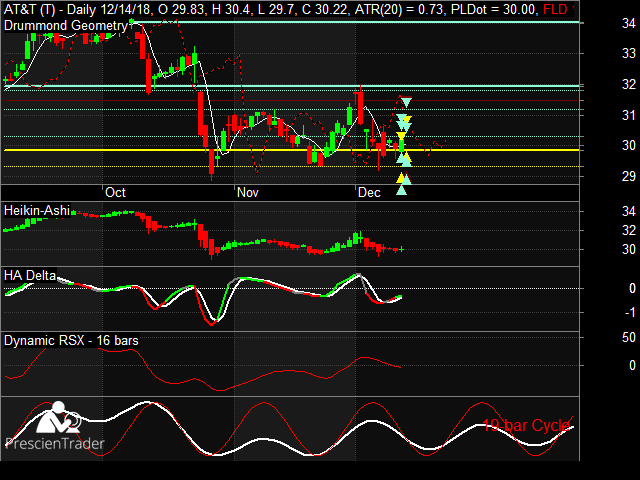The width and height of the screenshot is (640, 480).
Task: Select the Heikin-Ashi panel label
Action: pyautogui.click(x=37, y=211)
